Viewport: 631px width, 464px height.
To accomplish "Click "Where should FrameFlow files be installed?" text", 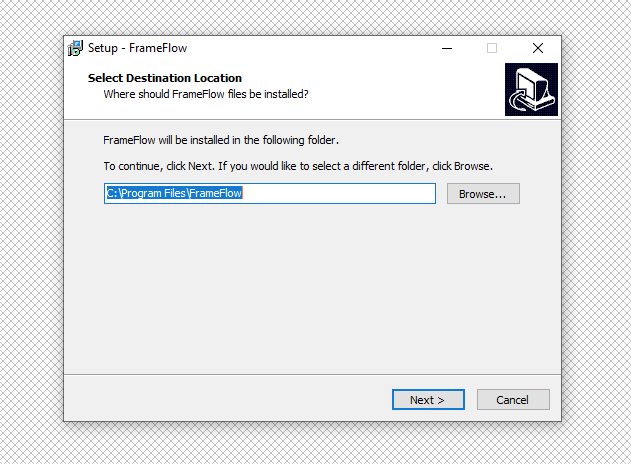I will click(206, 94).
